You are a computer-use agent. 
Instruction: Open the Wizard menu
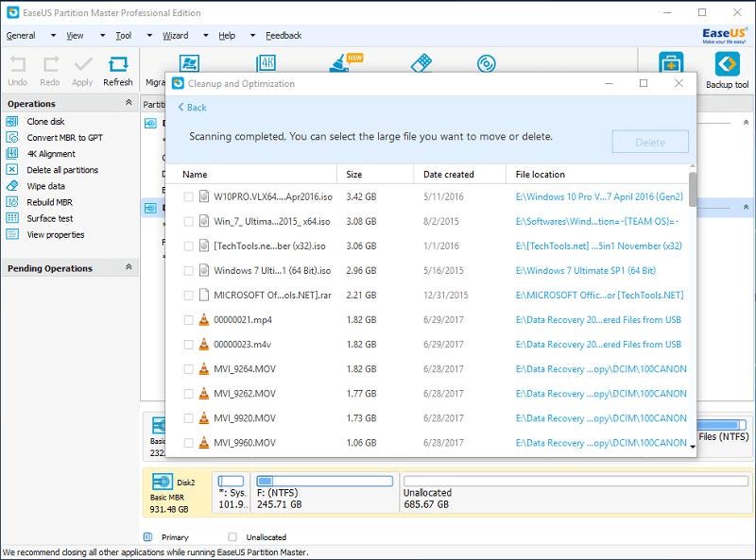175,36
